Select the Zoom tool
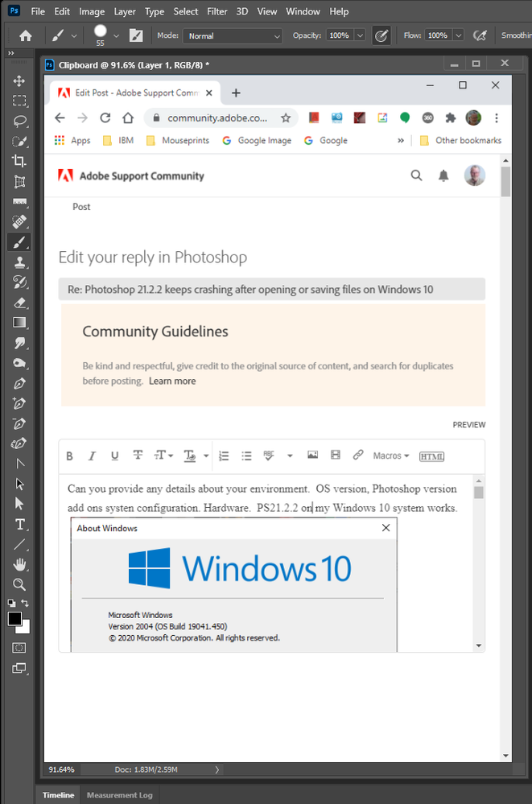The width and height of the screenshot is (532, 804). [19, 584]
